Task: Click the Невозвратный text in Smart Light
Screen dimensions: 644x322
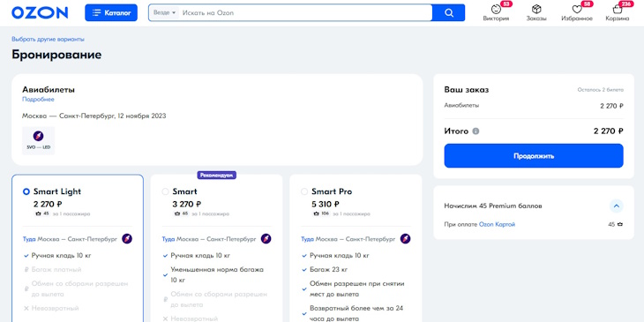Action: [55, 308]
